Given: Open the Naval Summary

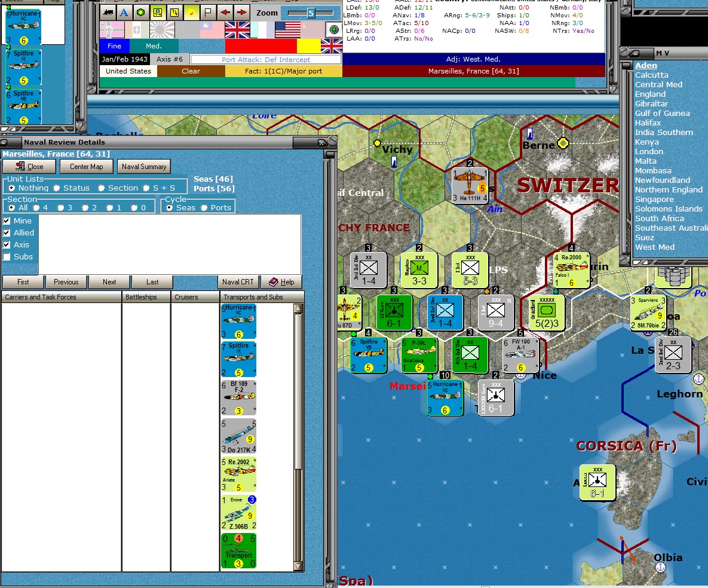Looking at the screenshot, I should tap(144, 167).
